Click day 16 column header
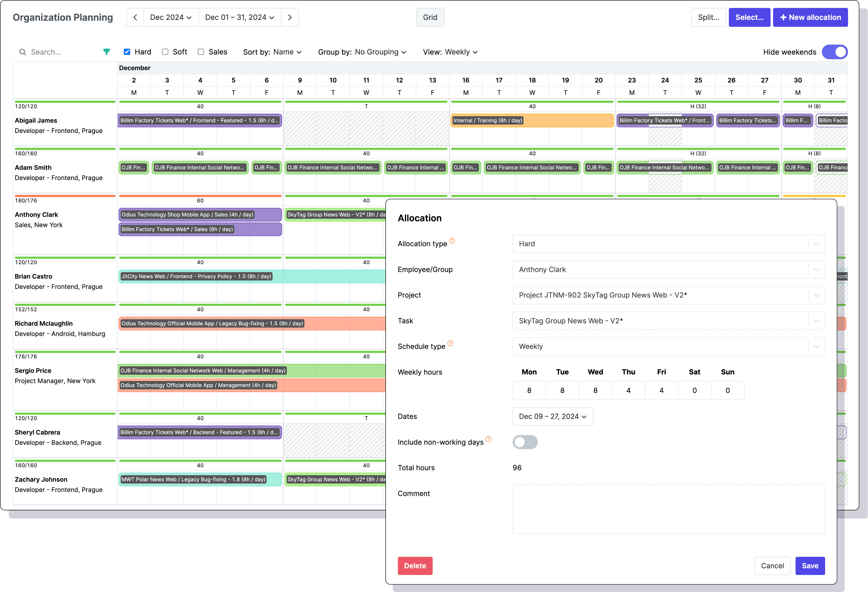Image resolution: width=868 pixels, height=592 pixels. tap(466, 80)
